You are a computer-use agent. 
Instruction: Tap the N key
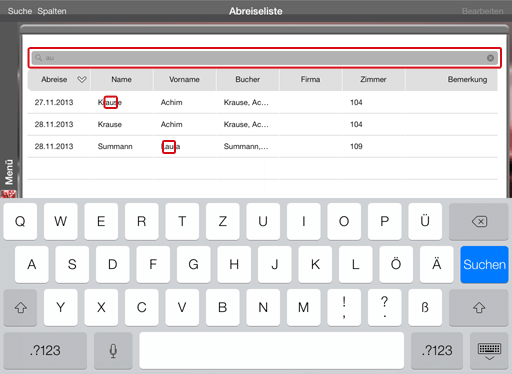click(x=263, y=307)
